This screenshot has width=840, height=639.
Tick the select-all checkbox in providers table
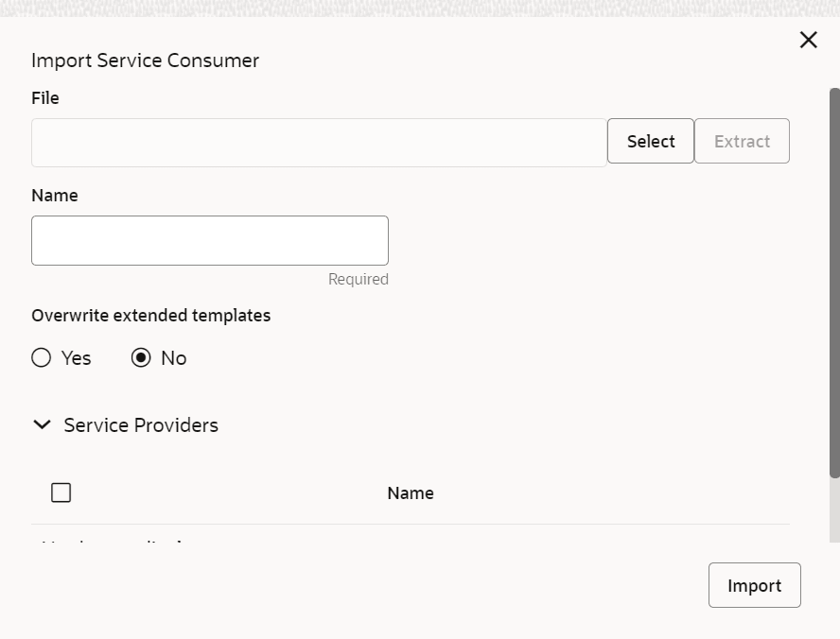(61, 492)
